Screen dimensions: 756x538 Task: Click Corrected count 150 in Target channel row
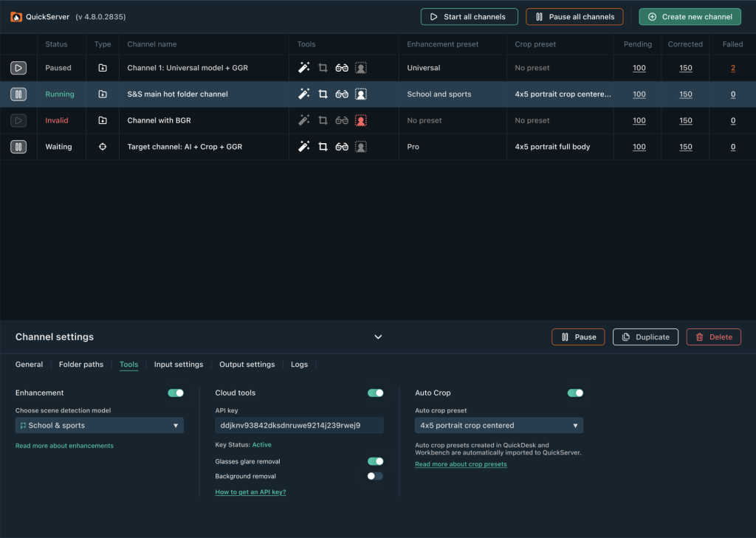(x=686, y=147)
